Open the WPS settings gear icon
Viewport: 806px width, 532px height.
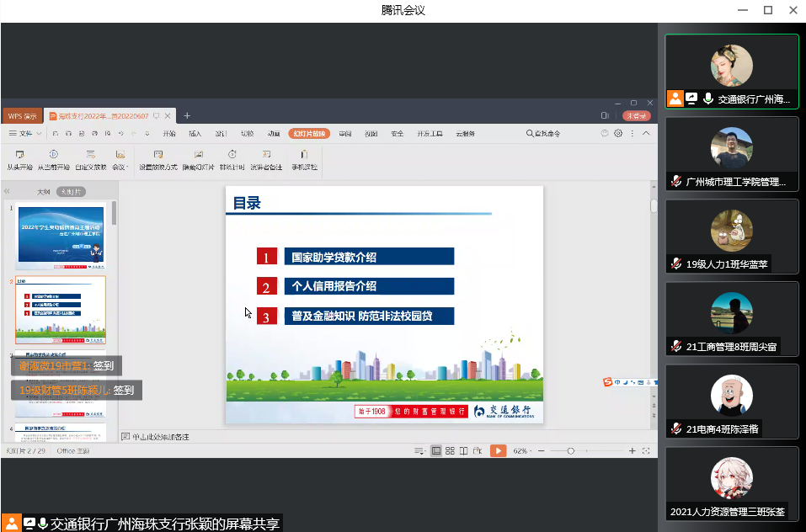[618, 134]
